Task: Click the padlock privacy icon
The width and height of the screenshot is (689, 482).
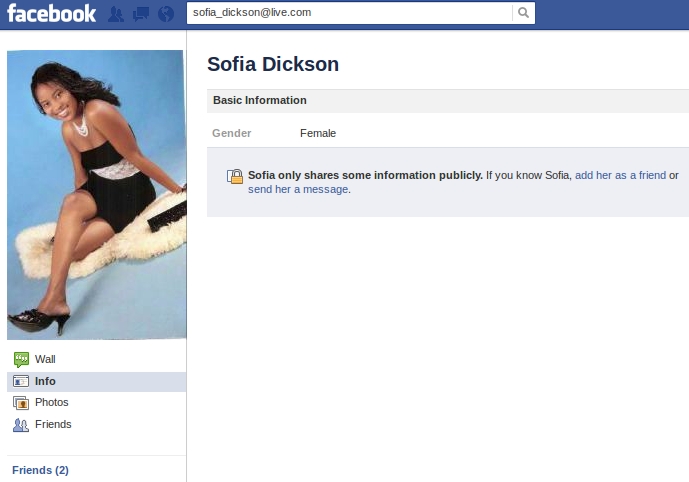Action: tap(235, 176)
